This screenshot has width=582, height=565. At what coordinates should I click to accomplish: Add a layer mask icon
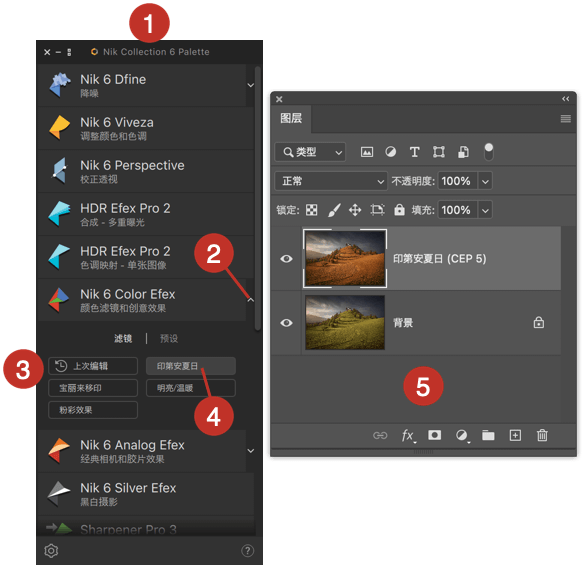434,435
